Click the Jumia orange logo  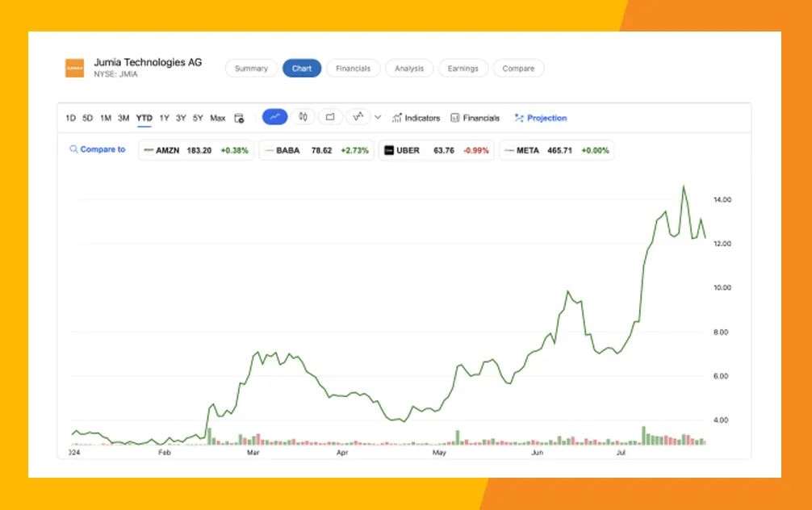tap(74, 68)
